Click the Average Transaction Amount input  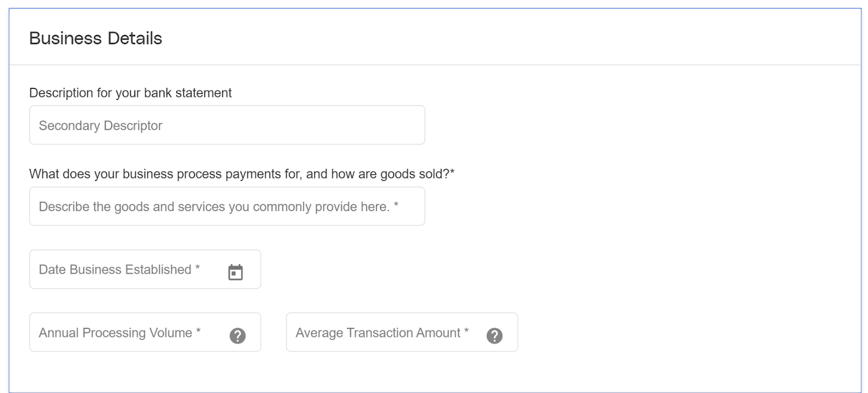(x=402, y=332)
